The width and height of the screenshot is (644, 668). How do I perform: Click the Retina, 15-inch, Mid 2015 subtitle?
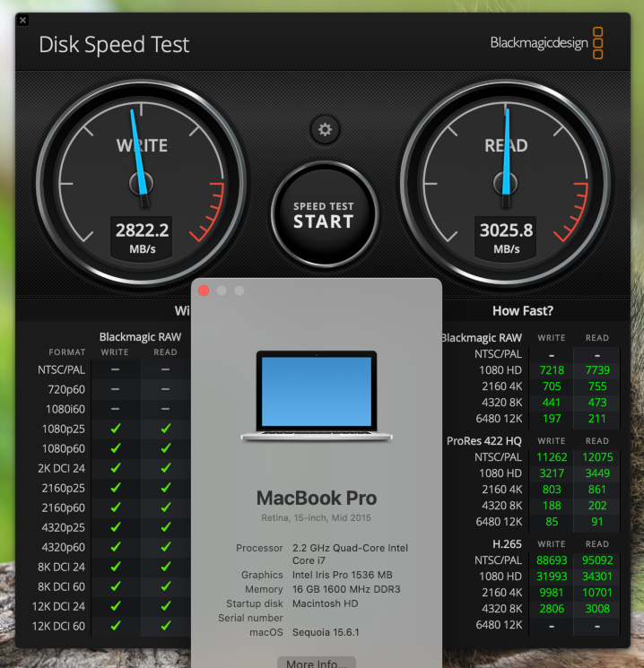[x=316, y=518]
